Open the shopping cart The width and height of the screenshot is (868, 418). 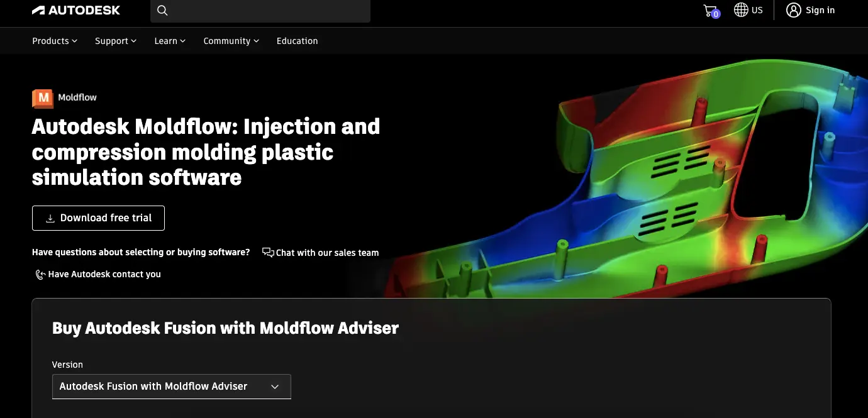tap(709, 10)
